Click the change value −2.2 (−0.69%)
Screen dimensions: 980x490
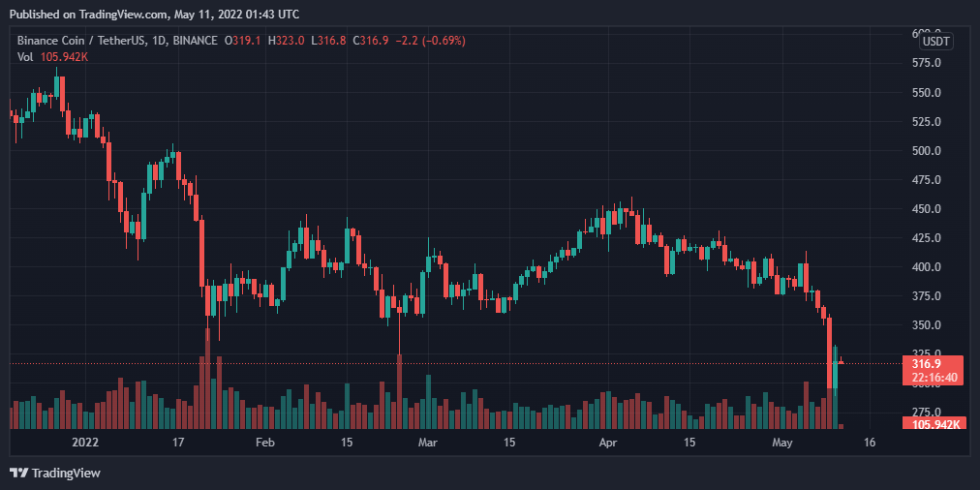431,41
